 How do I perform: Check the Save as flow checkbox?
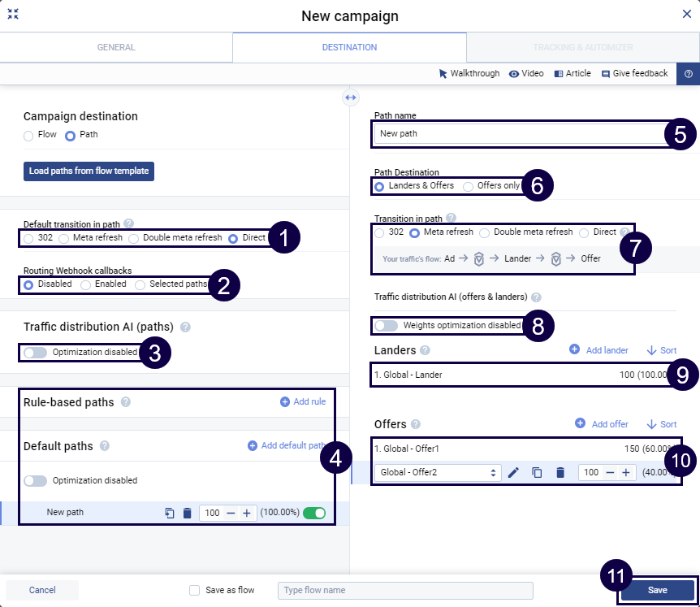click(x=194, y=591)
